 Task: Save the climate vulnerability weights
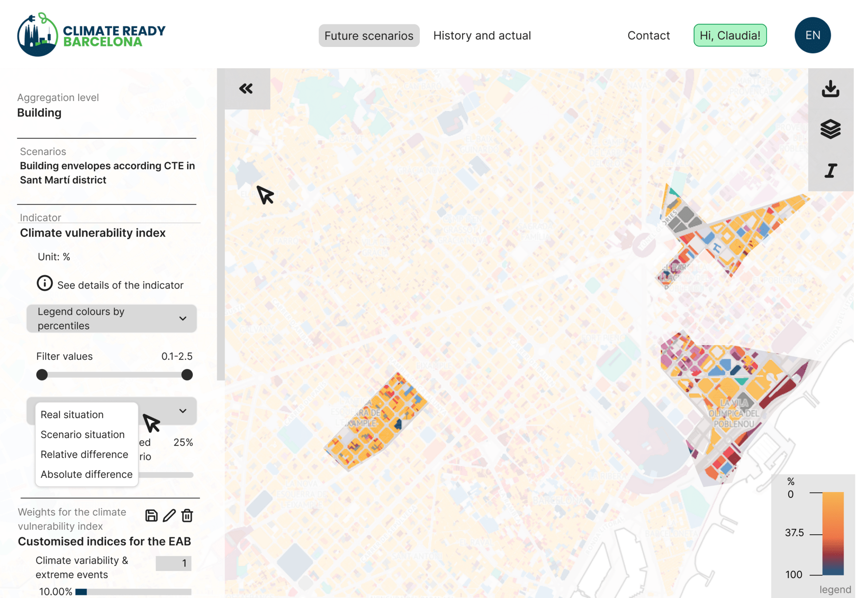(151, 516)
